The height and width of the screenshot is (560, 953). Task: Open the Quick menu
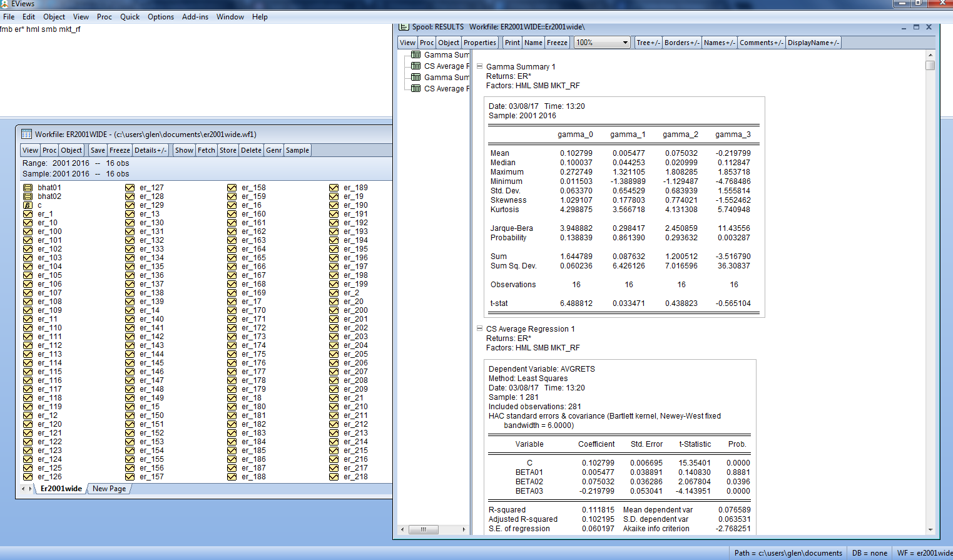130,17
